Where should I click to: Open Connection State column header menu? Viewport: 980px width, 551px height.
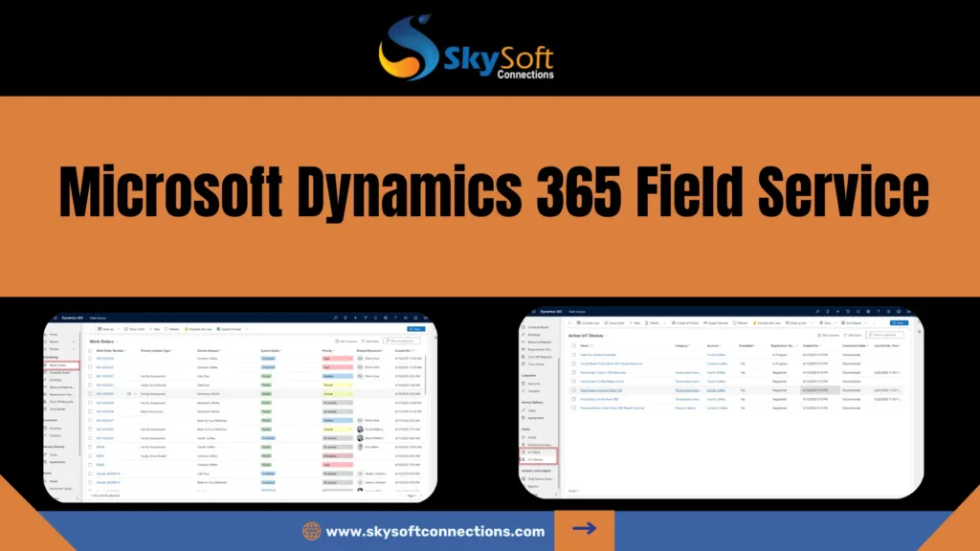(855, 345)
